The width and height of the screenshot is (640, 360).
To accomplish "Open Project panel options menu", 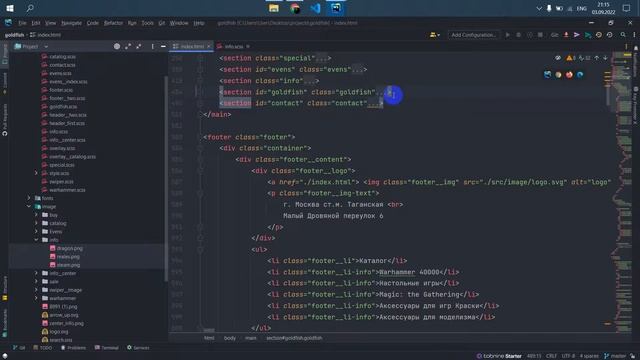I will tap(153, 47).
